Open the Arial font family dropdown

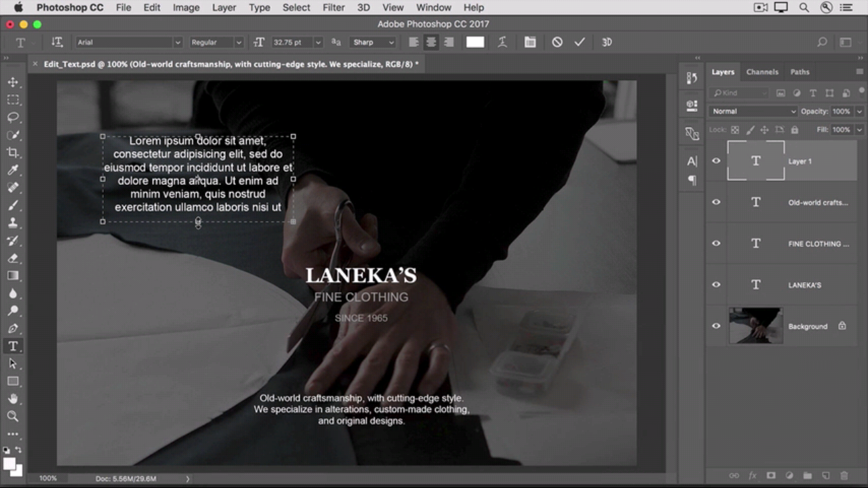(x=129, y=42)
